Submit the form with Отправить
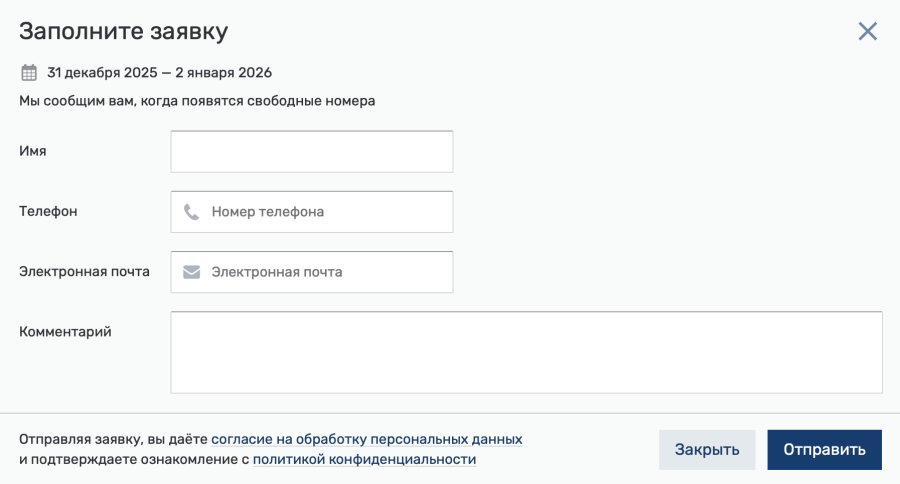This screenshot has width=900, height=484. point(824,450)
